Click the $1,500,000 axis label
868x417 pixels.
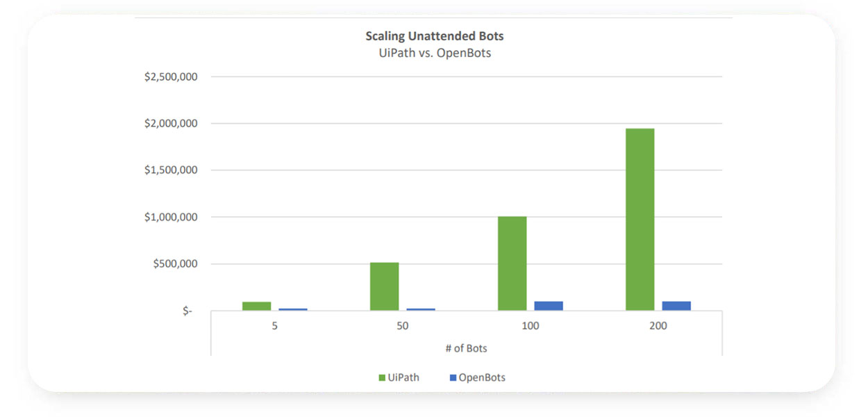172,170
